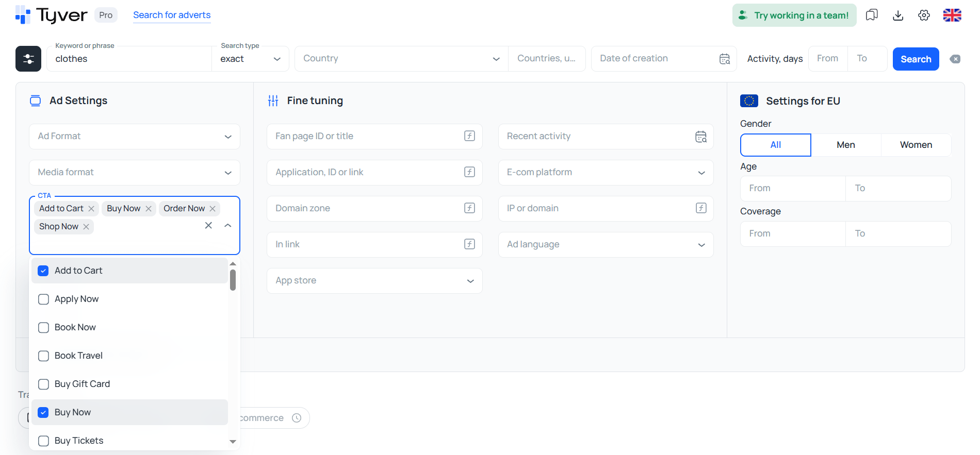Click the clock icon beside commerce chip

tap(297, 418)
